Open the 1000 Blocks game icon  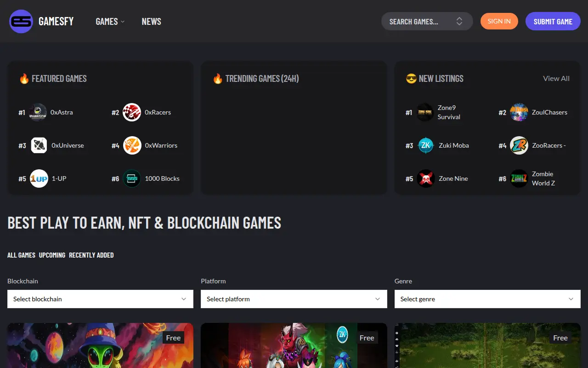click(x=132, y=178)
